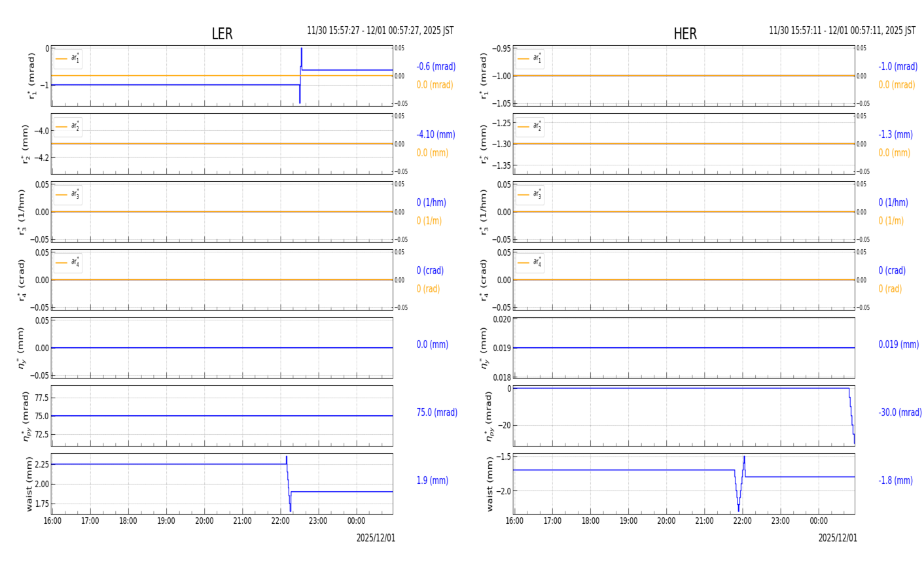This screenshot has height=565, width=924.
Task: Click the HER r4* (crad) axis label
Action: tap(484, 280)
